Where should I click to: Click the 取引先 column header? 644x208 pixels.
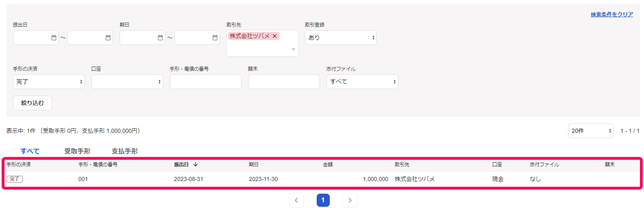402,165
